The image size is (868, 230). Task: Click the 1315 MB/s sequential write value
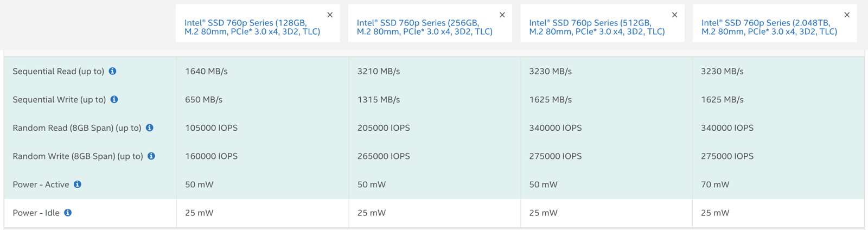[x=378, y=100]
